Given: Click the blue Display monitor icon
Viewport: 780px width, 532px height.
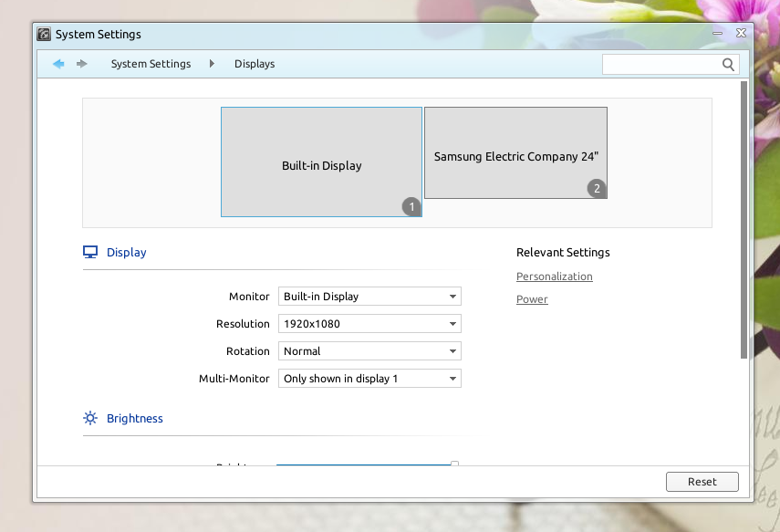Looking at the screenshot, I should (x=89, y=252).
